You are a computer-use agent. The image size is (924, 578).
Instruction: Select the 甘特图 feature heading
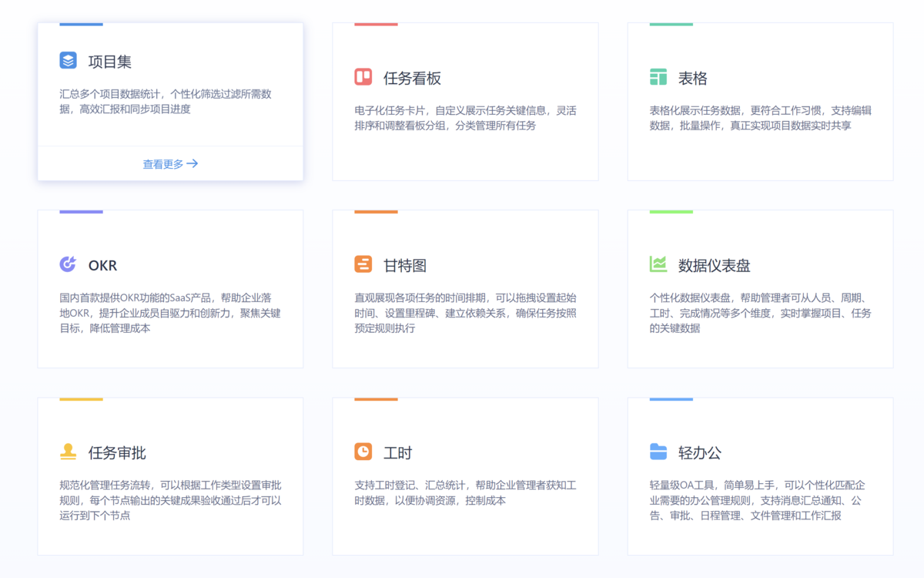click(x=405, y=266)
